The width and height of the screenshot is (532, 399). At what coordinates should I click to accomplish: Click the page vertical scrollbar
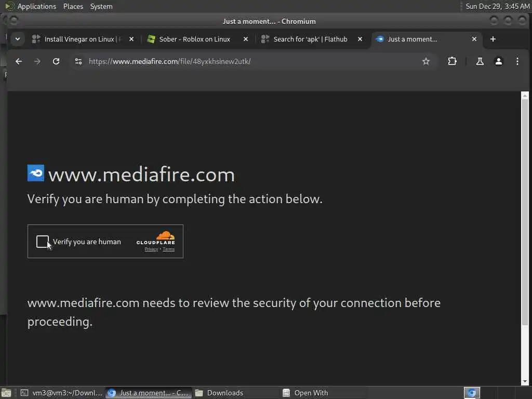(x=525, y=212)
